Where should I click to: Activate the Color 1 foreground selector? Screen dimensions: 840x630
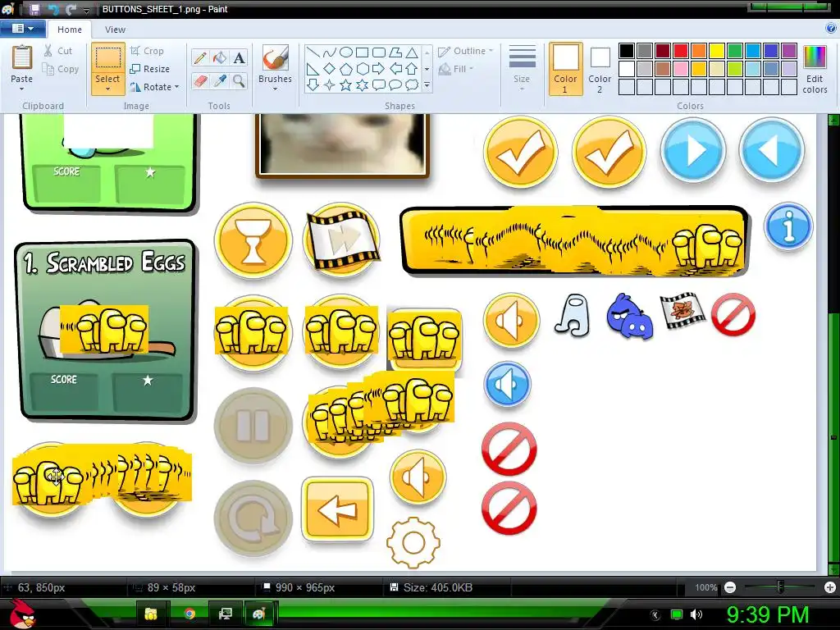click(x=565, y=69)
